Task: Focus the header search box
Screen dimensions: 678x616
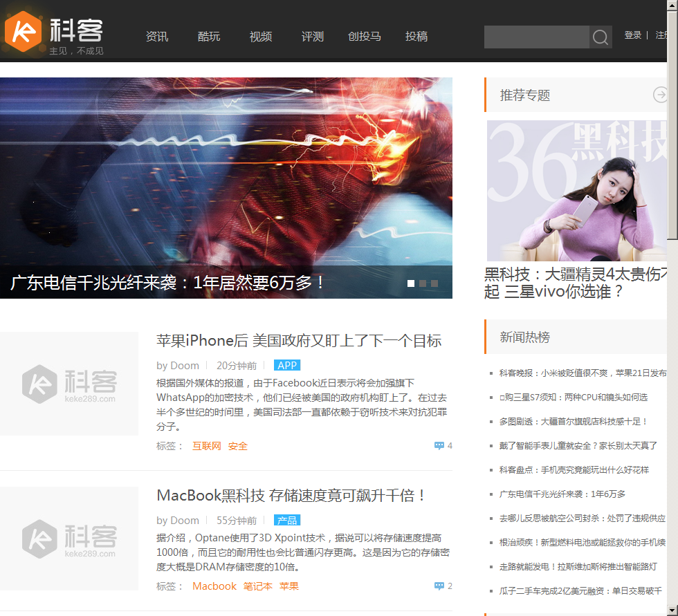Action: point(537,37)
